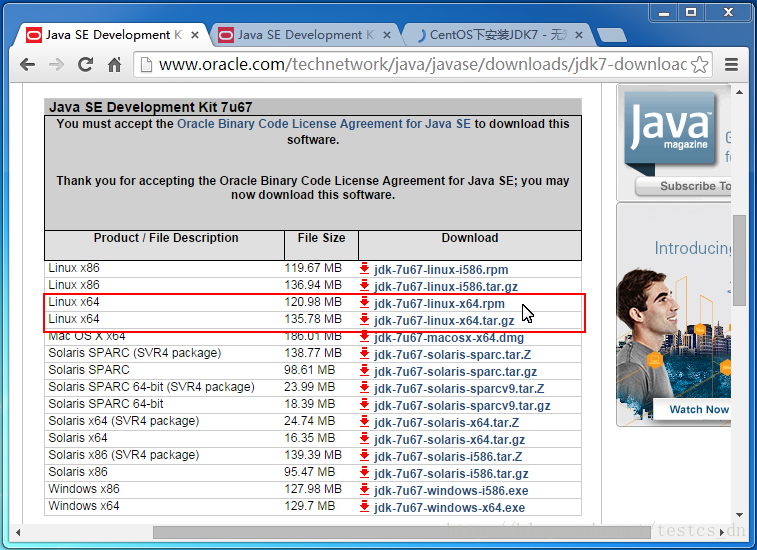Open a new tab with the new-tab button

612,35
